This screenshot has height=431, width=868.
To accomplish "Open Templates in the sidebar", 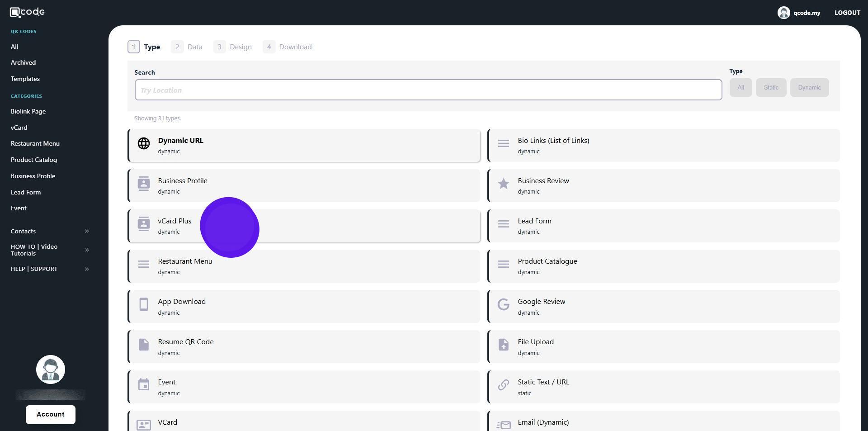I will pyautogui.click(x=25, y=79).
